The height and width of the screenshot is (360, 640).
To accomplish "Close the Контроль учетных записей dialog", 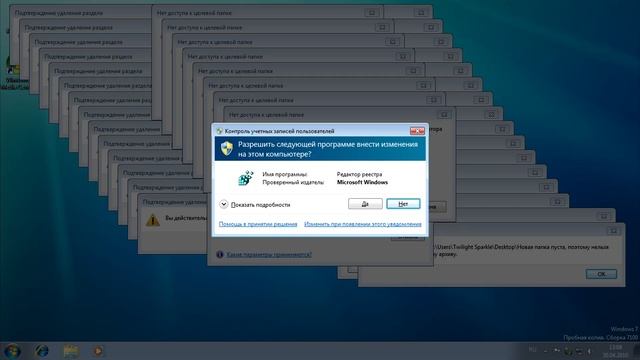I will pyautogui.click(x=417, y=131).
